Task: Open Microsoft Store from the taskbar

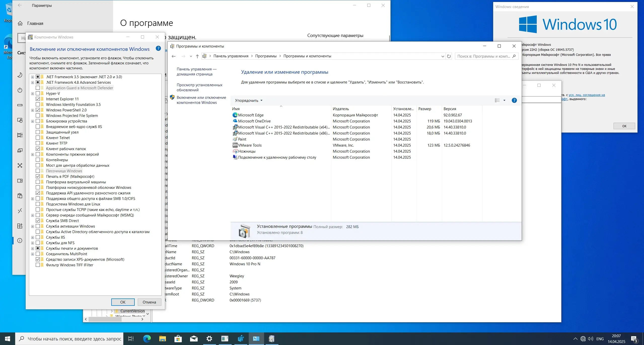Action: 178,339
